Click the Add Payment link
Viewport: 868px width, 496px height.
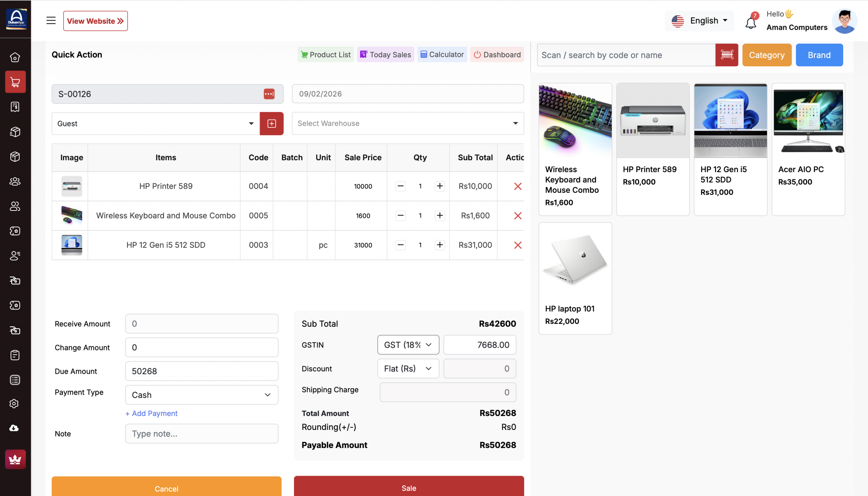click(x=151, y=413)
